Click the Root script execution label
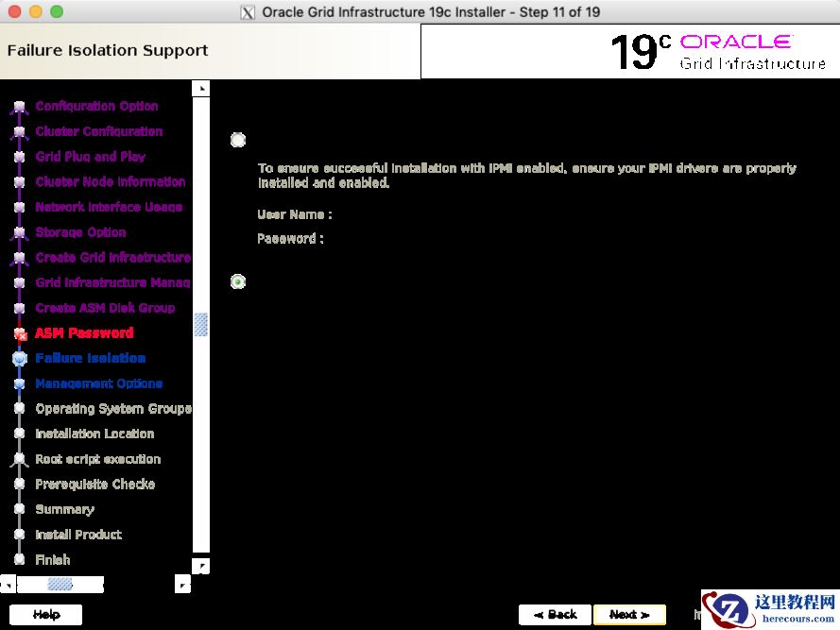The width and height of the screenshot is (840, 630). pyautogui.click(x=98, y=459)
